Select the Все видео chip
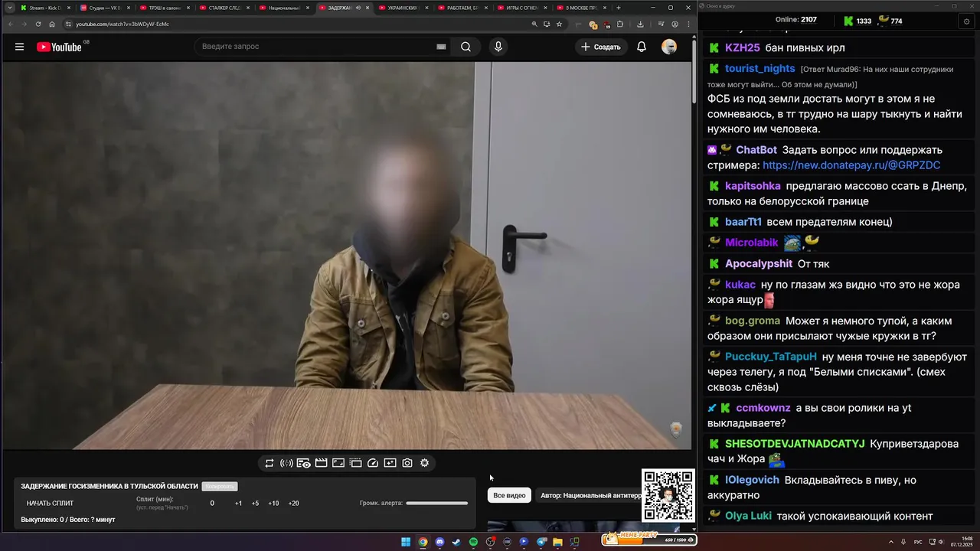 (509, 495)
